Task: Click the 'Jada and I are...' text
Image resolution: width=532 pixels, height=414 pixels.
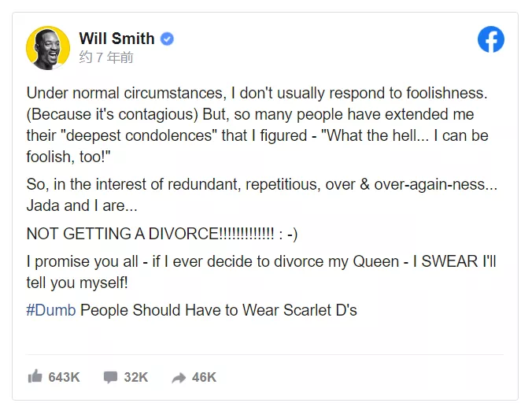Action: [x=82, y=205]
